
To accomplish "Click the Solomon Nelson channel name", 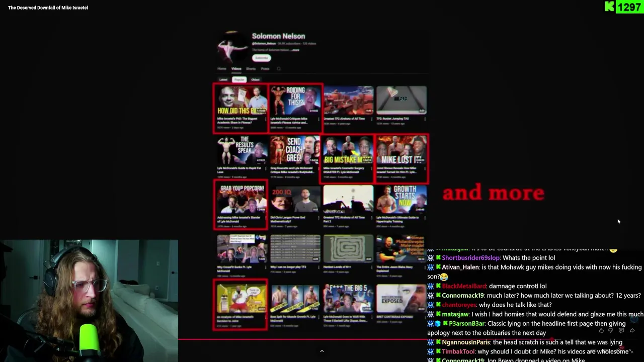I will (x=278, y=36).
